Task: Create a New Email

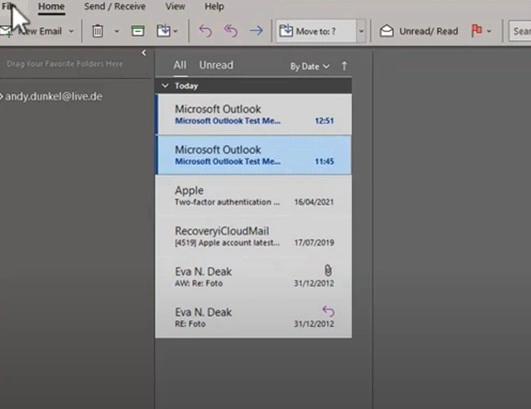Action: pyautogui.click(x=31, y=31)
